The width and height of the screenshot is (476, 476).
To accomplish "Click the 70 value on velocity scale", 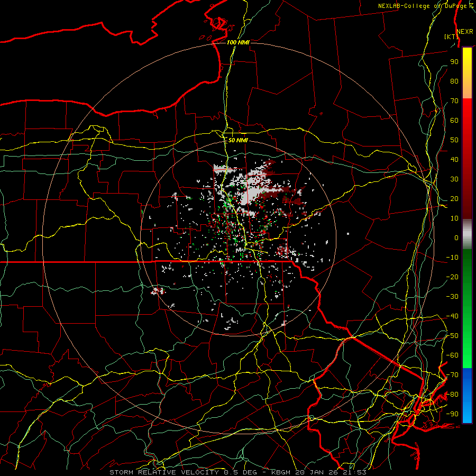I will pos(454,101).
